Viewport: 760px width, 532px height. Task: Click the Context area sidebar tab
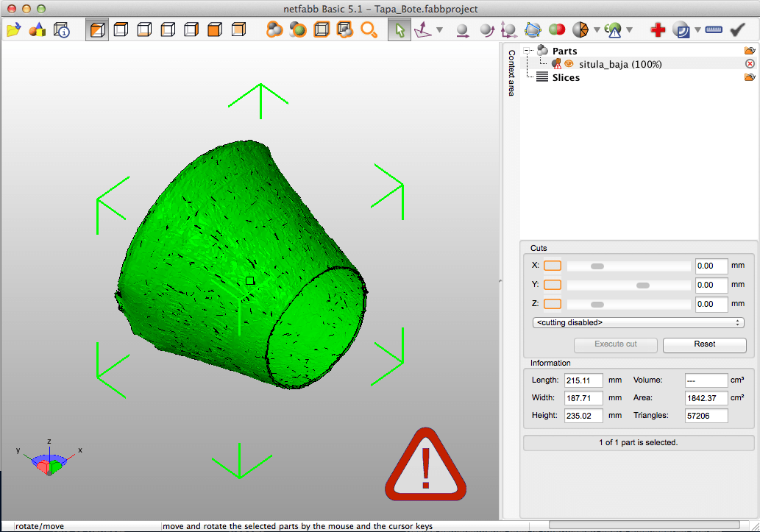(510, 74)
